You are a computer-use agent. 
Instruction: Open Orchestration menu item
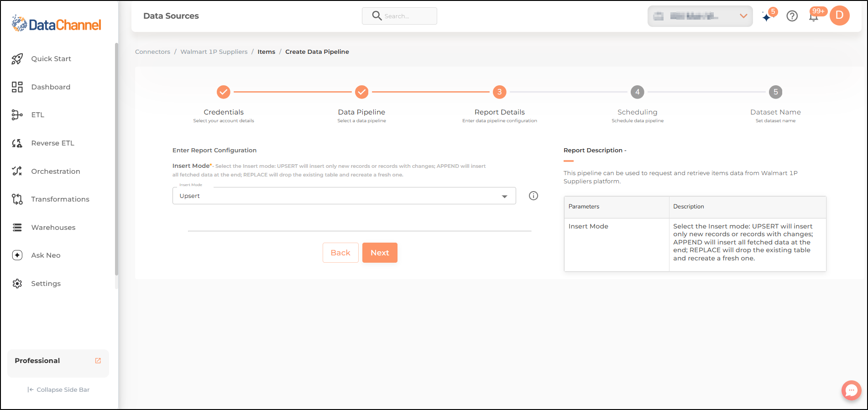pos(56,171)
